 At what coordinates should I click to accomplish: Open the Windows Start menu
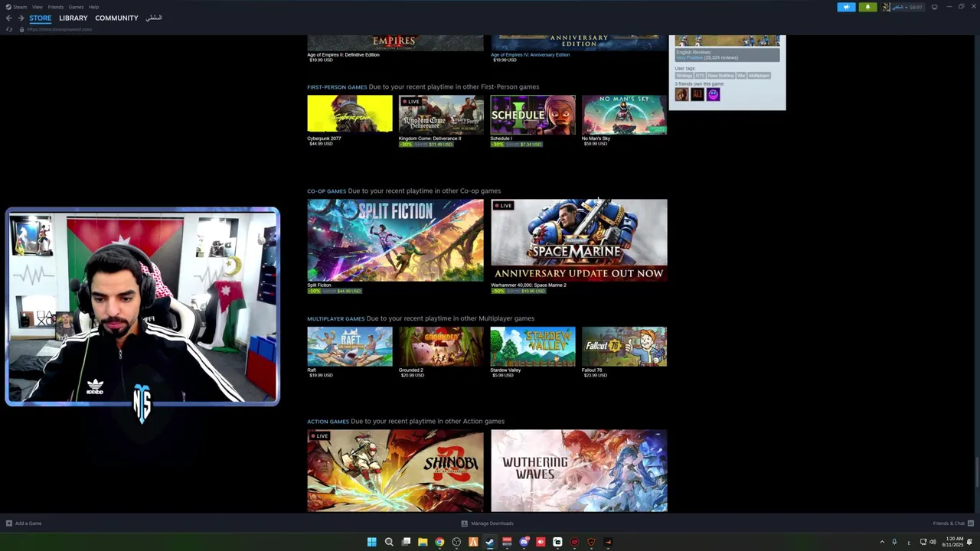coord(371,542)
